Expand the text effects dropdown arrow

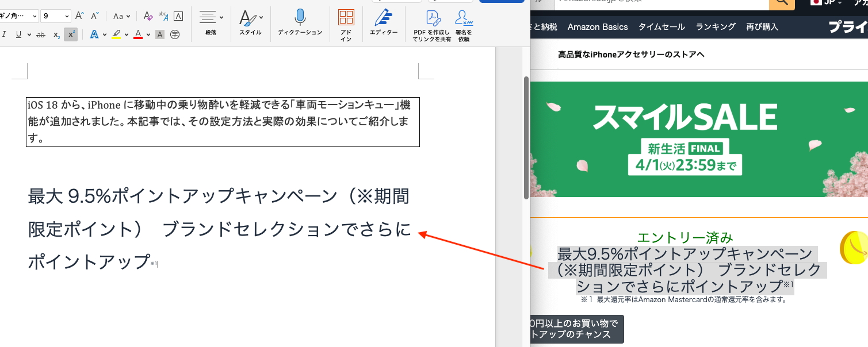point(105,34)
